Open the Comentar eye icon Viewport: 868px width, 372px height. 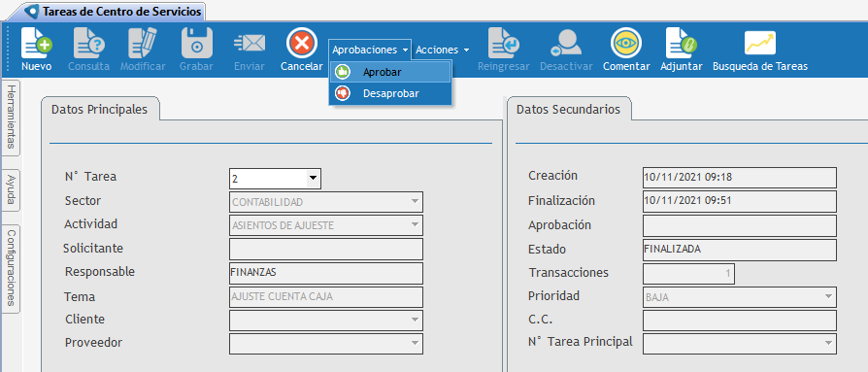point(626,43)
